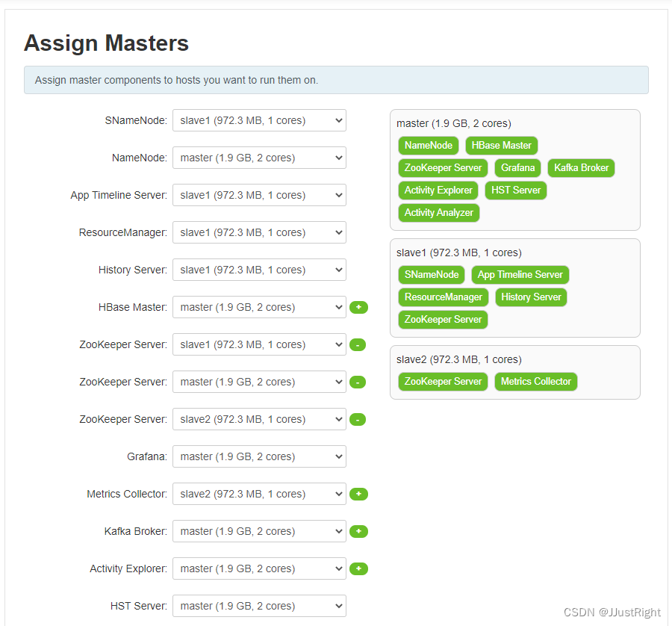Click the 'ResourceManager:' field label
Screen dimensions: 672x626
123,232
